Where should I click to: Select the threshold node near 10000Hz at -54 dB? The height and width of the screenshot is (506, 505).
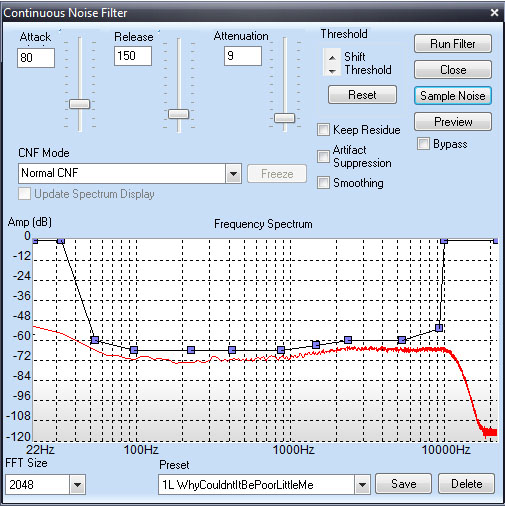(439, 328)
